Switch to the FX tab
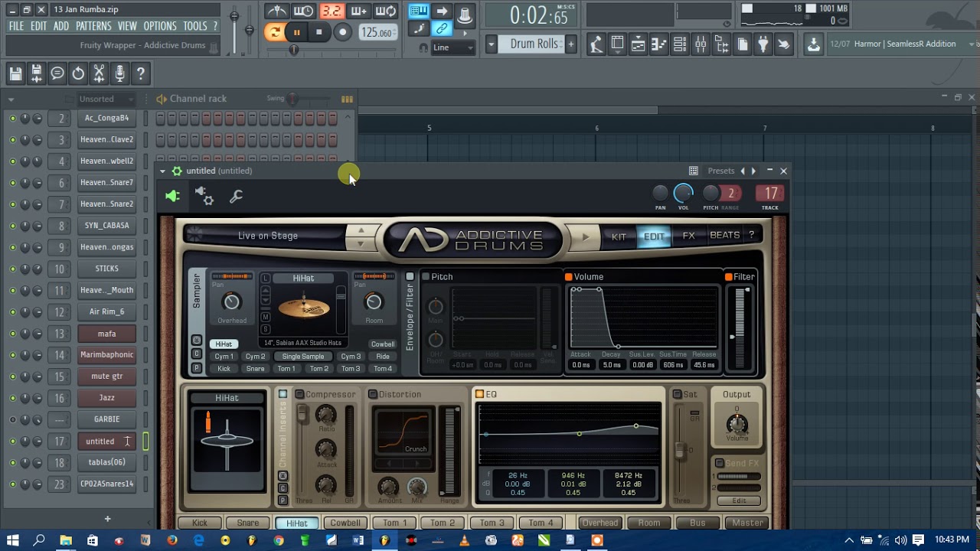The height and width of the screenshot is (551, 980). [x=688, y=236]
